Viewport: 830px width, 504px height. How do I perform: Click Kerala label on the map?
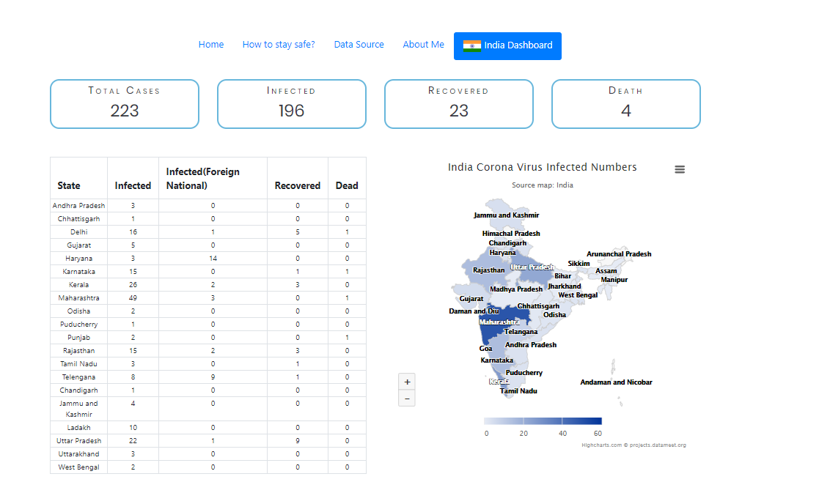click(499, 382)
